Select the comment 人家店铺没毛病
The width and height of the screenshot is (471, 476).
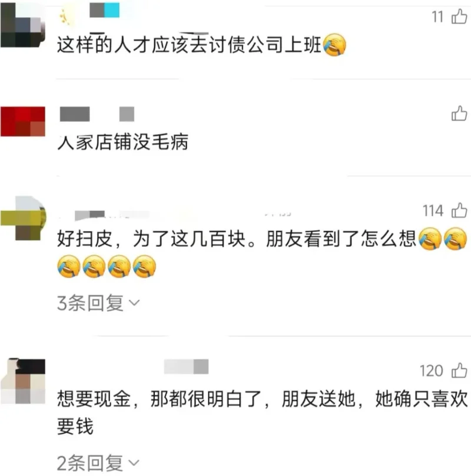point(123,142)
